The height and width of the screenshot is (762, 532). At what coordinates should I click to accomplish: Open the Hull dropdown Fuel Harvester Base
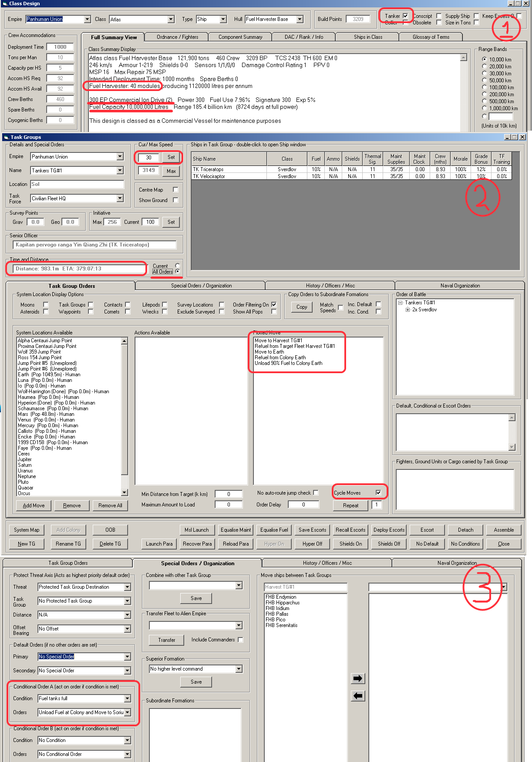(x=300, y=19)
